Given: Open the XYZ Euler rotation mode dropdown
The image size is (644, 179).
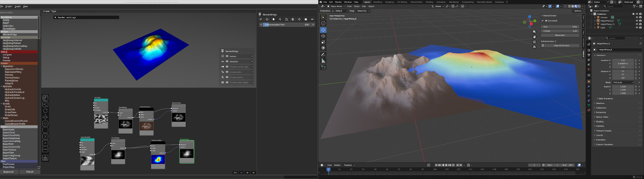Looking at the screenshot, I should click(x=624, y=82).
